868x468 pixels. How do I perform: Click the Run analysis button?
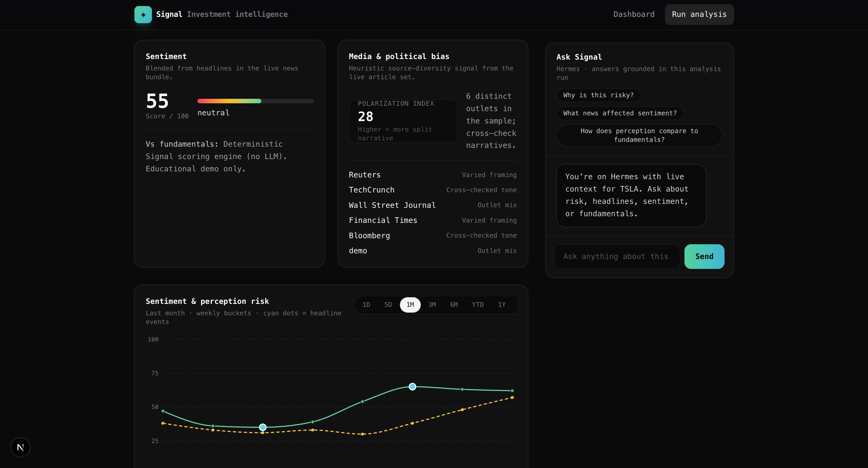pos(699,14)
